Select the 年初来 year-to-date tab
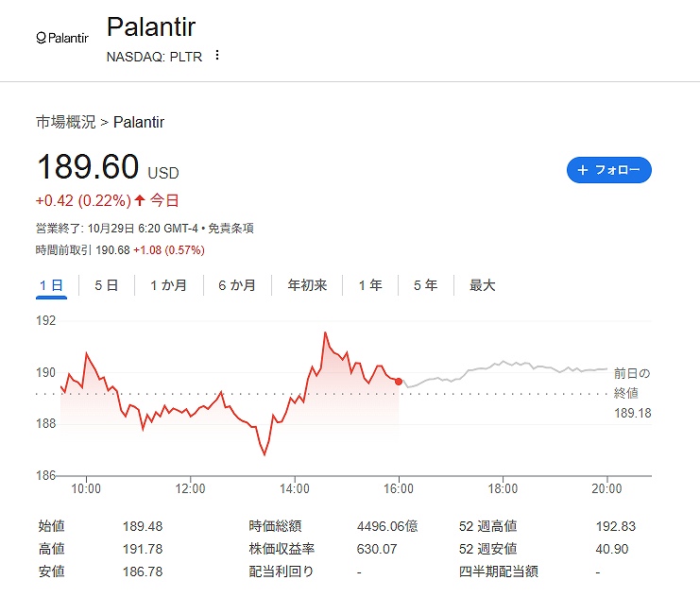This screenshot has width=700, height=597. 307,285
